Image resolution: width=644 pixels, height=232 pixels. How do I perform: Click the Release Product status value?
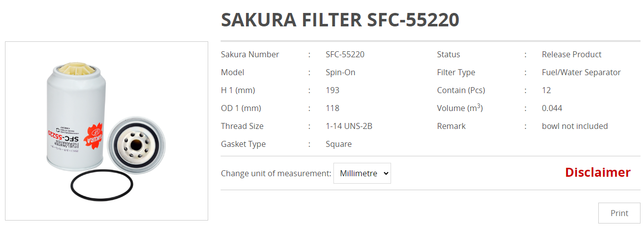(x=571, y=54)
